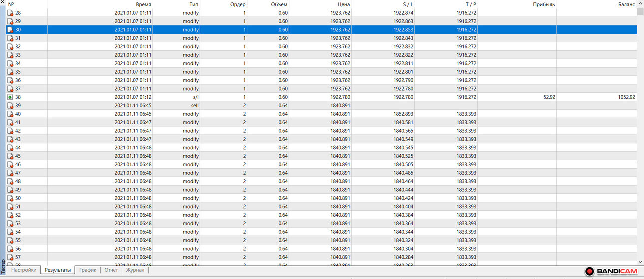Click the green s/l icon of row 38
The width and height of the screenshot is (644, 279).
pos(10,97)
